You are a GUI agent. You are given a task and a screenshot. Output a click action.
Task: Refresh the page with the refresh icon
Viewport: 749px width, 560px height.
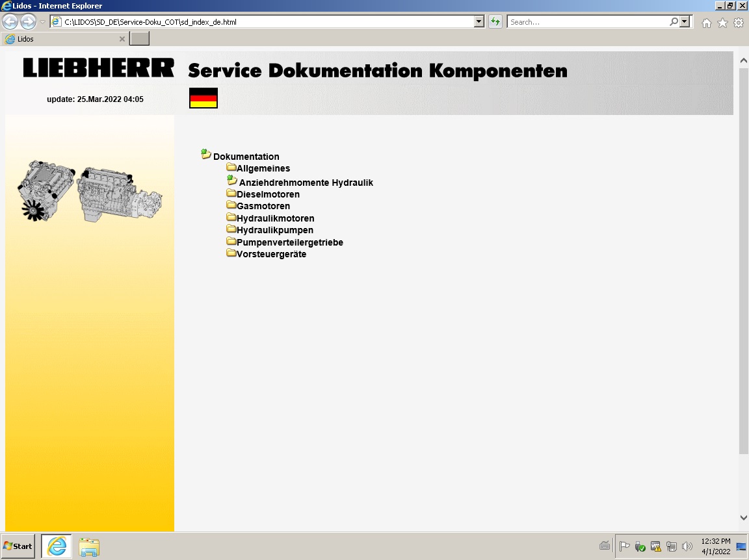point(495,22)
